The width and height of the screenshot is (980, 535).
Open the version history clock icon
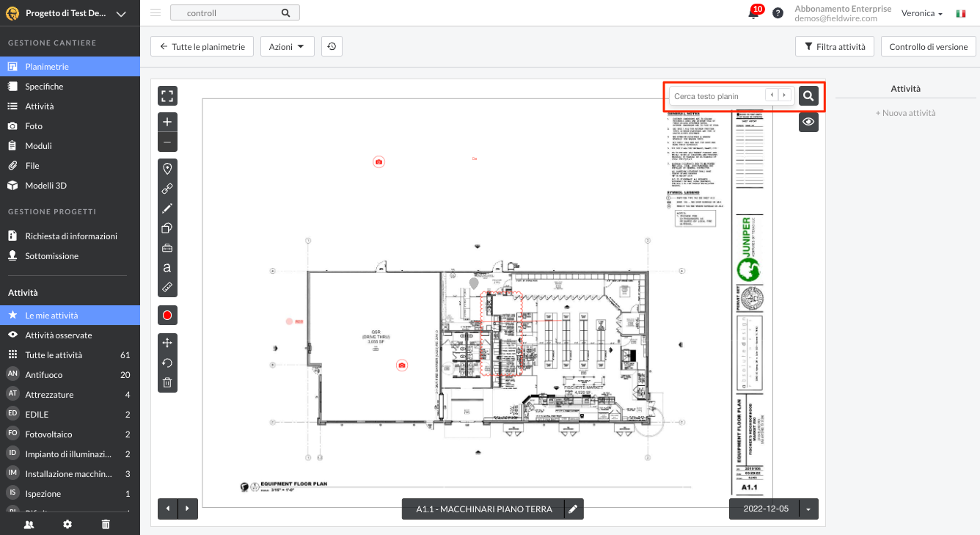[332, 46]
